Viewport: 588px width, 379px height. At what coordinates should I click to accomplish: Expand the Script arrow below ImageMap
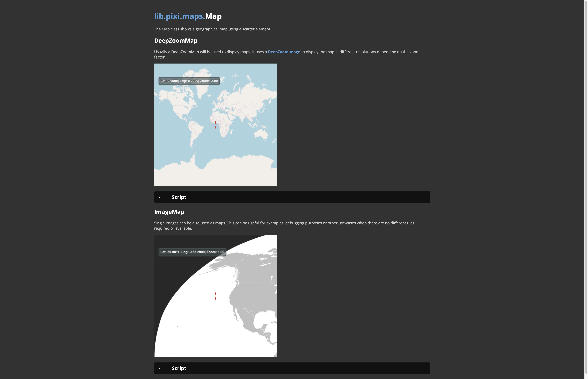click(x=159, y=368)
